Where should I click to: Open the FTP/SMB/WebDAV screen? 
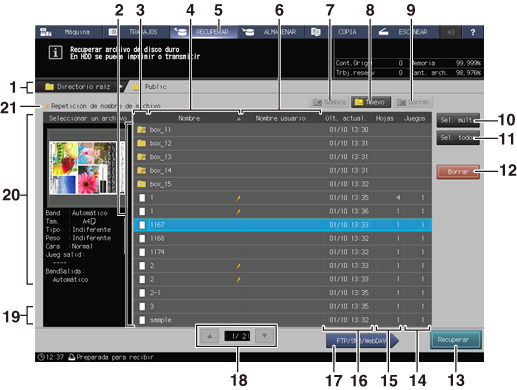[362, 341]
